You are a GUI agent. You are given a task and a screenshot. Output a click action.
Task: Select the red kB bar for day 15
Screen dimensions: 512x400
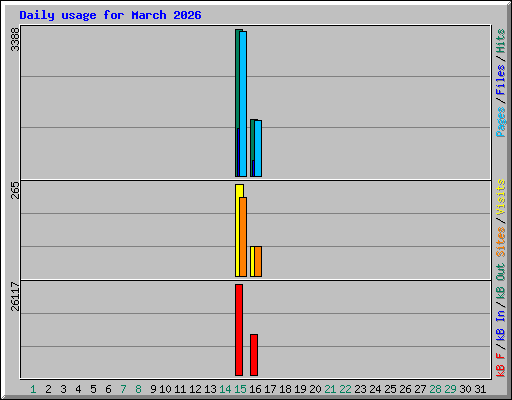tap(239, 330)
